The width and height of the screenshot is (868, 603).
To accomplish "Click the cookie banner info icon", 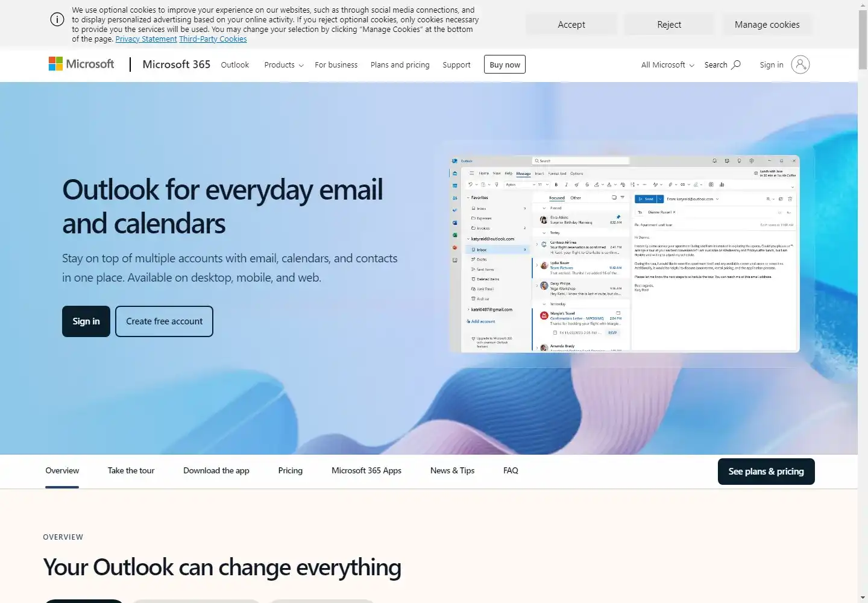I will [57, 19].
